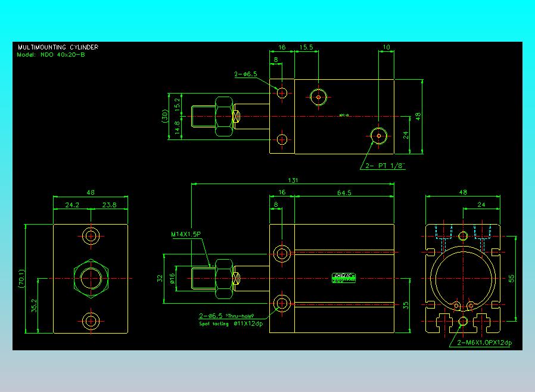
Task: Click the 15.5 dimension in top view
Action: click(306, 47)
